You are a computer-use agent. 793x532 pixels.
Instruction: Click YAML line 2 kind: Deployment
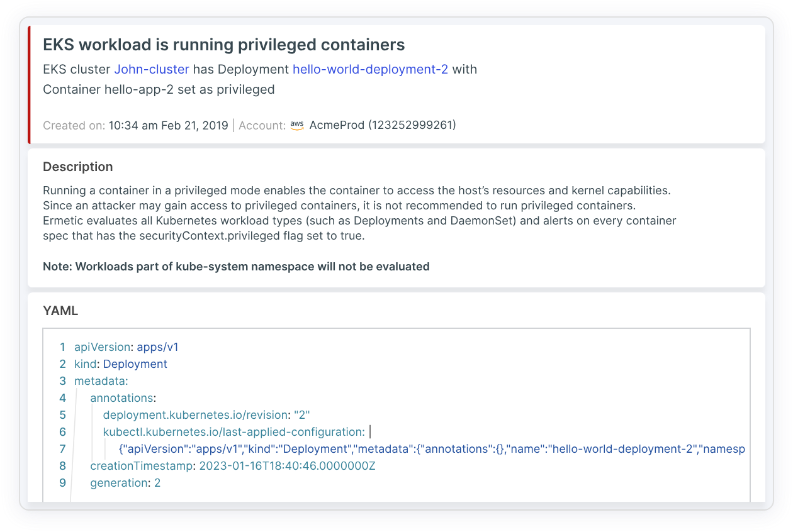tap(121, 364)
